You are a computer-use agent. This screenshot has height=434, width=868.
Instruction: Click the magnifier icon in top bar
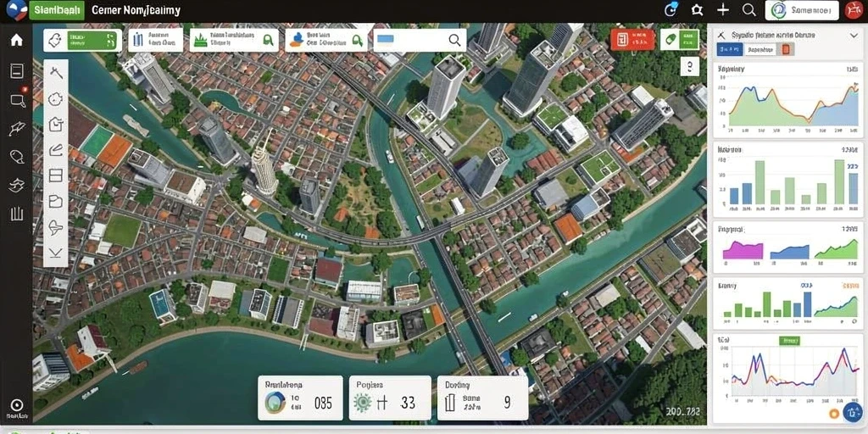749,10
